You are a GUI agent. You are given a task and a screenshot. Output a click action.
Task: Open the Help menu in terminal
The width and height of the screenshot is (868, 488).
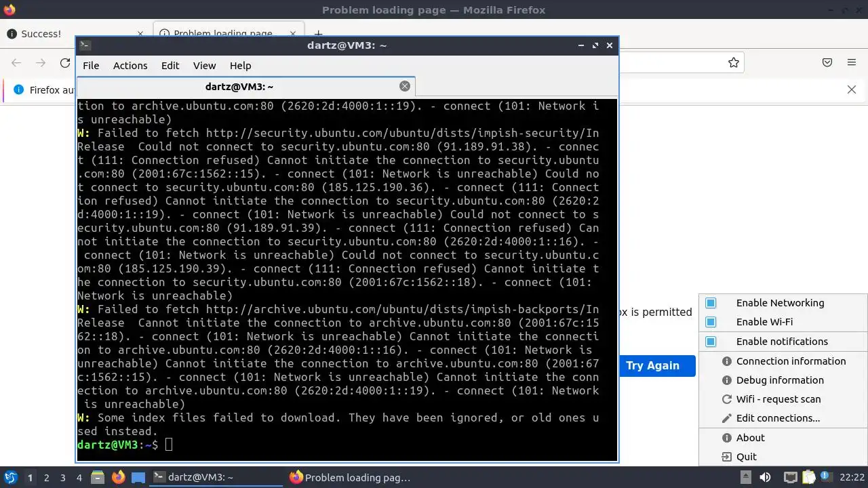(x=240, y=66)
